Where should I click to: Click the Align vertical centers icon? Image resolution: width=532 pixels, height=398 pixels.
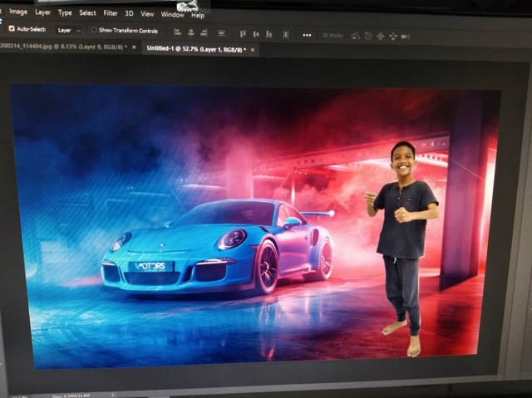tap(257, 34)
